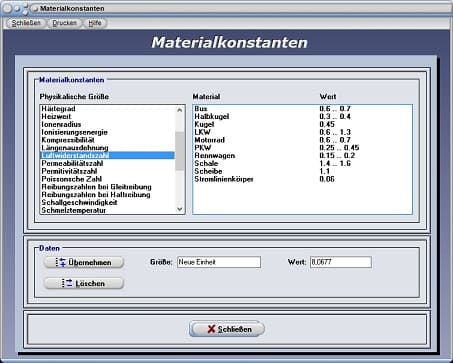Click the Übernehmen button

84,262
